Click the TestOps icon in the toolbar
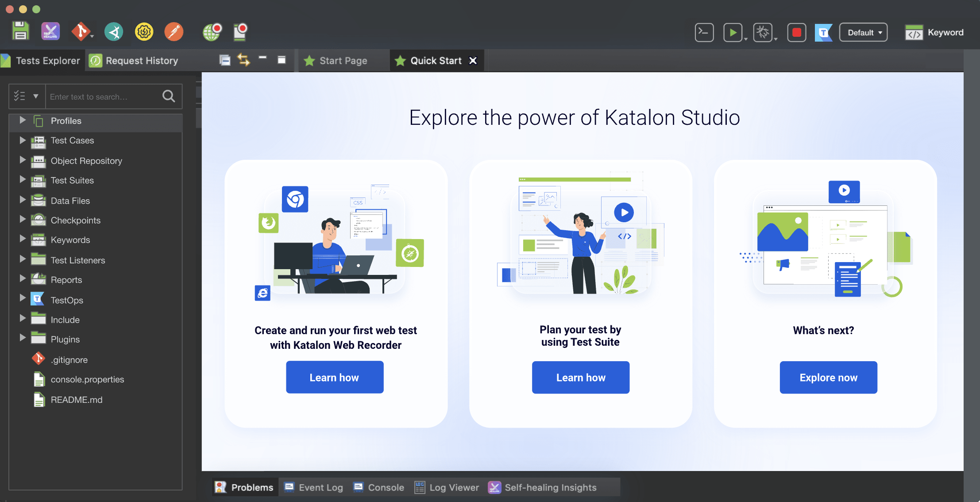The height and width of the screenshot is (502, 980). (824, 32)
